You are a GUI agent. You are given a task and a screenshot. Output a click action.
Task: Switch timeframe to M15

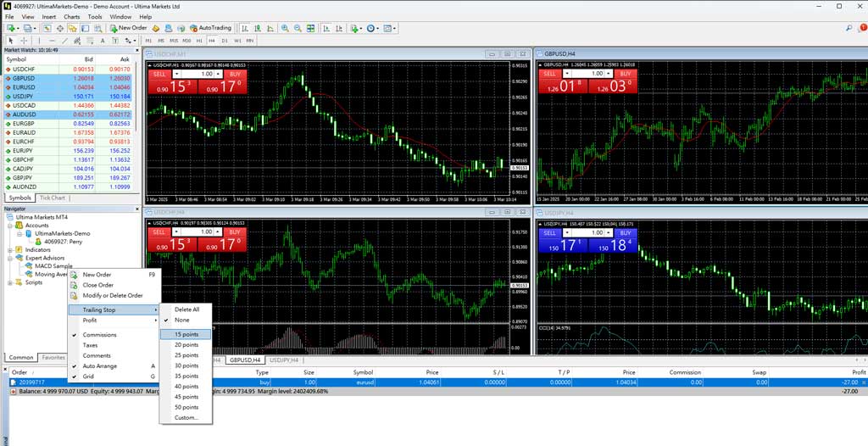pos(174,41)
